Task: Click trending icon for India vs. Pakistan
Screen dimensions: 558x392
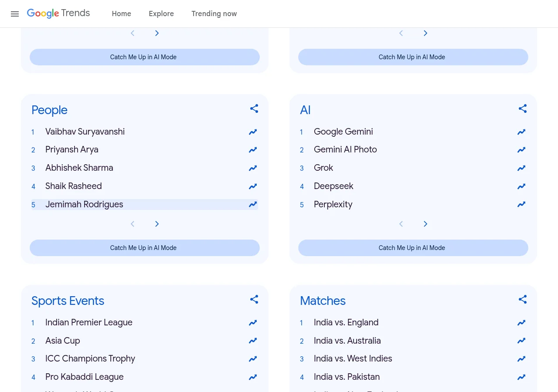Action: (x=521, y=377)
